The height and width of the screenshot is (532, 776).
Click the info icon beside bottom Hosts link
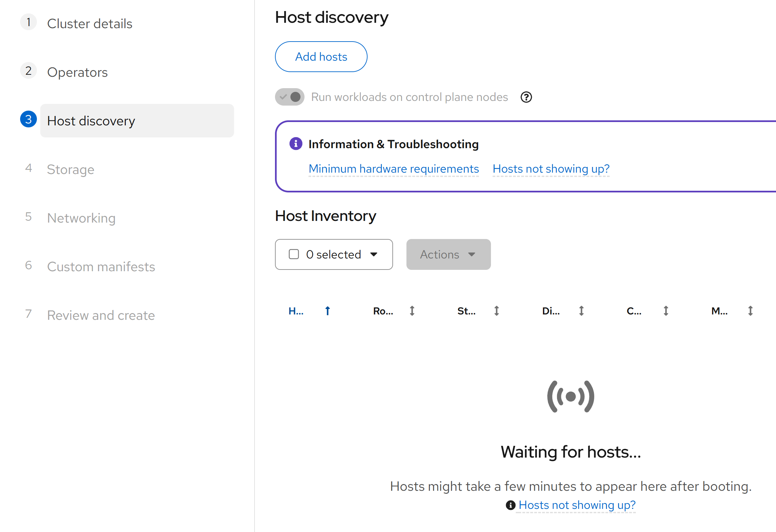[x=510, y=505]
